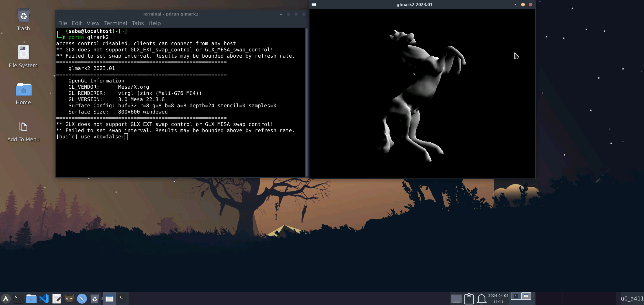The height and width of the screenshot is (305, 644).
Task: Show notifications via bell icon
Action: tap(482, 299)
